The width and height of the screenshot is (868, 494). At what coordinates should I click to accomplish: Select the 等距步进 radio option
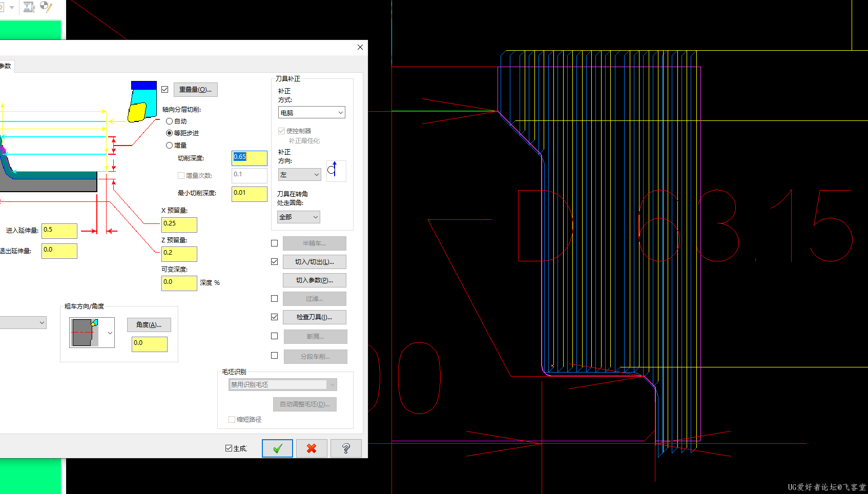pyautogui.click(x=169, y=133)
